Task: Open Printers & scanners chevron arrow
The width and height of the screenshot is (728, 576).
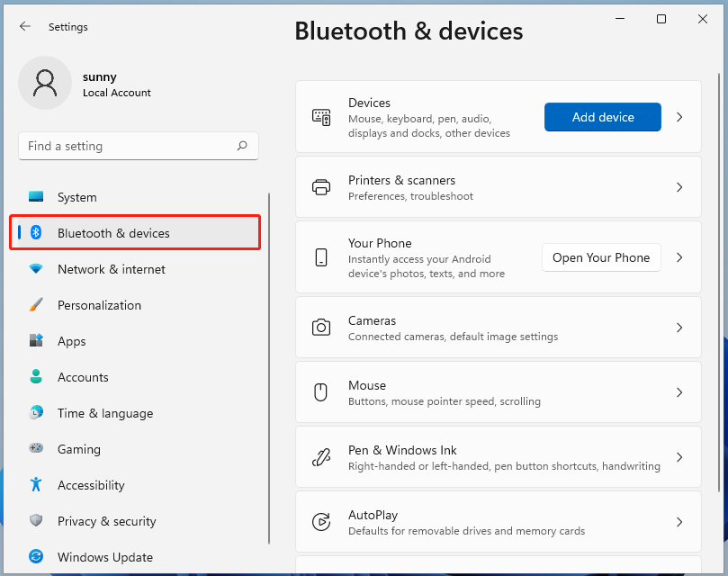Action: [x=679, y=187]
